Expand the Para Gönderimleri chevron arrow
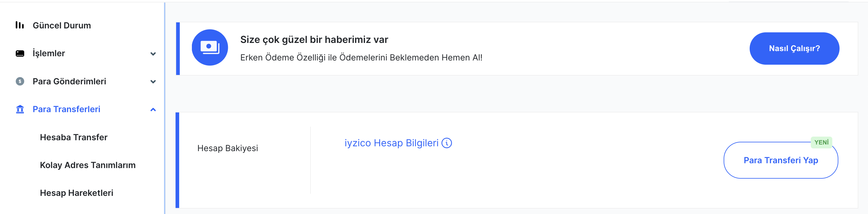The height and width of the screenshot is (214, 868). click(x=153, y=82)
